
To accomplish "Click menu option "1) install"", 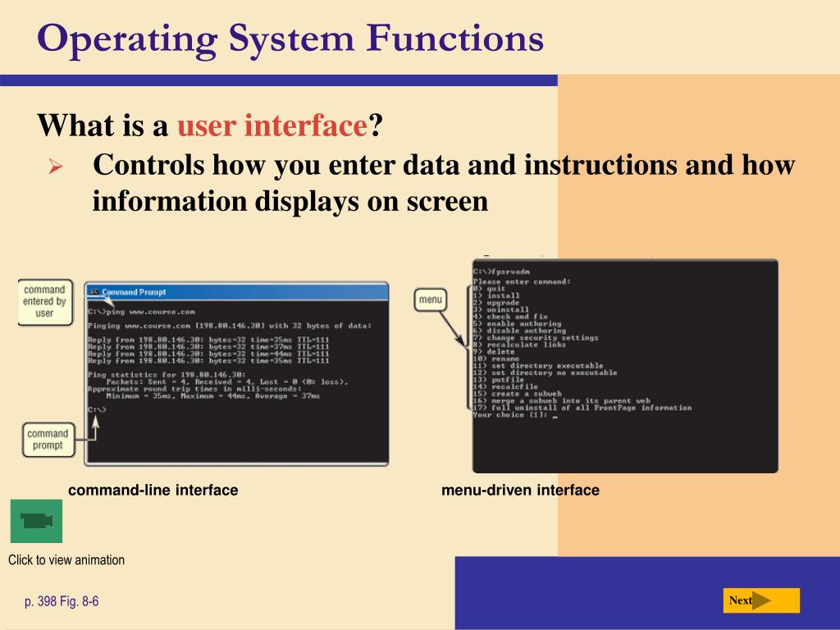I will [496, 295].
